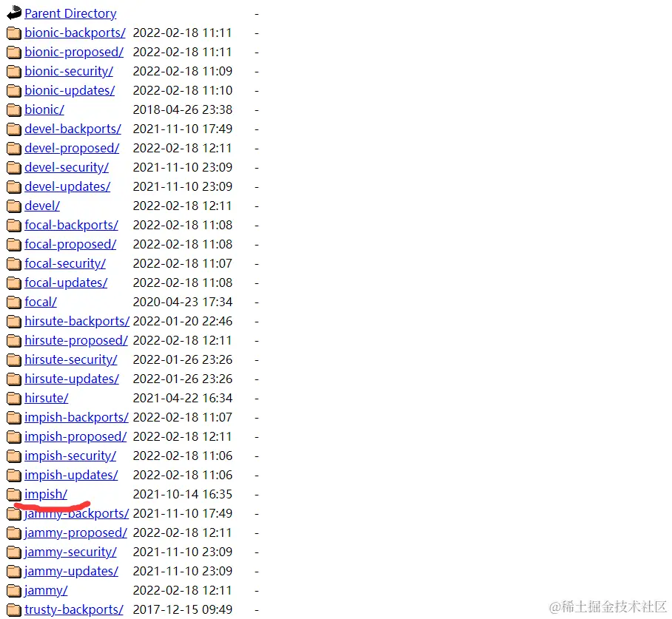Click folder icon next to jammy-backports/
This screenshot has height=619, width=672.
(14, 514)
